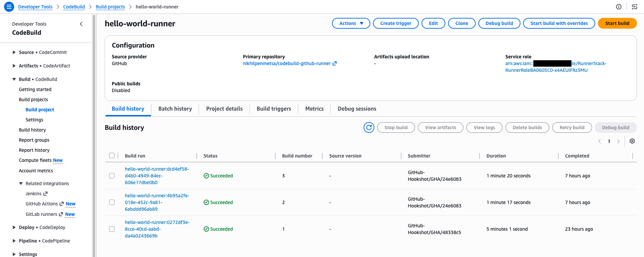Open the build run dcd4ef58 link
Image resolution: width=644 pixels, height=257 pixels.
(157, 176)
